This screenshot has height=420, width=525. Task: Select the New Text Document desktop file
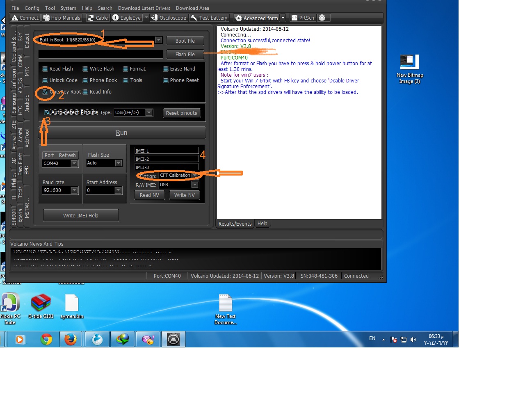tap(226, 309)
